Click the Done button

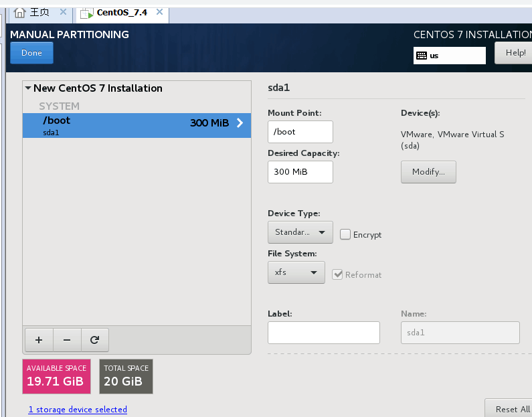tap(31, 53)
